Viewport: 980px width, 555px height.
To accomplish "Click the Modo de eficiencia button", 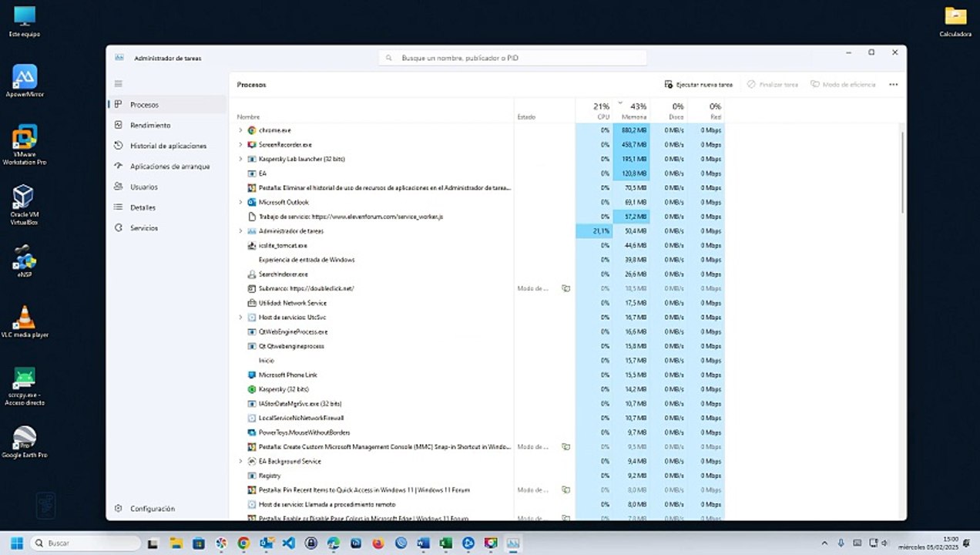I will 843,85.
